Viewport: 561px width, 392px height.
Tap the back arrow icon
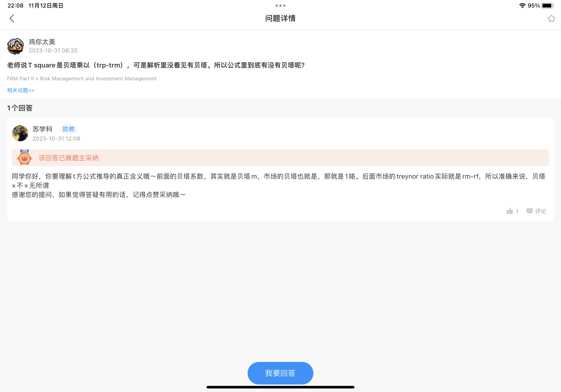tap(12, 18)
